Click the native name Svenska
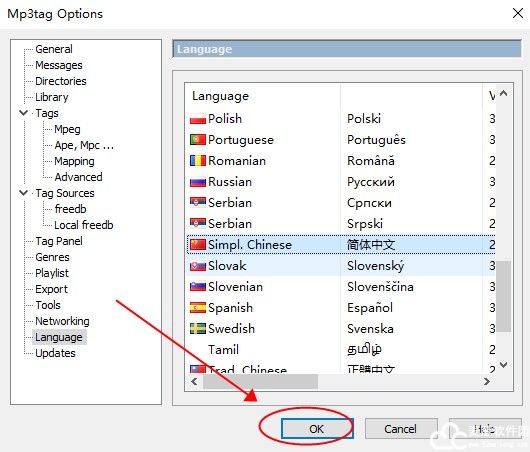Screen dimensions: 530x452 click(370, 329)
